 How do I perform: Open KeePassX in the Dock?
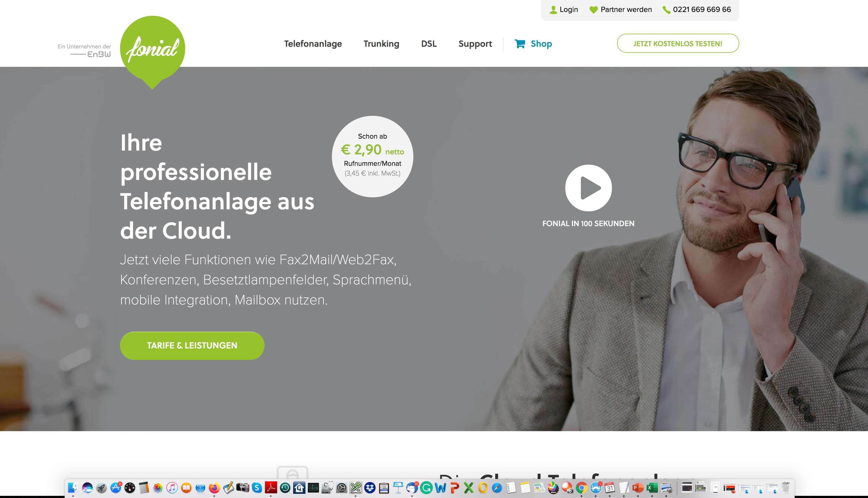[356, 488]
